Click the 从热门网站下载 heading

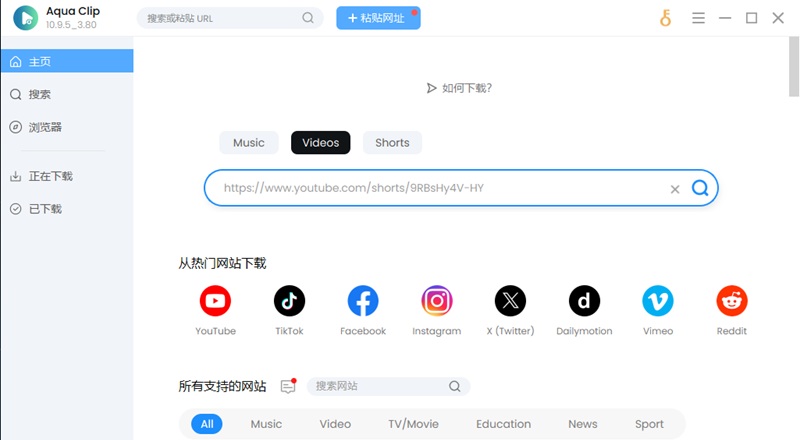click(222, 263)
